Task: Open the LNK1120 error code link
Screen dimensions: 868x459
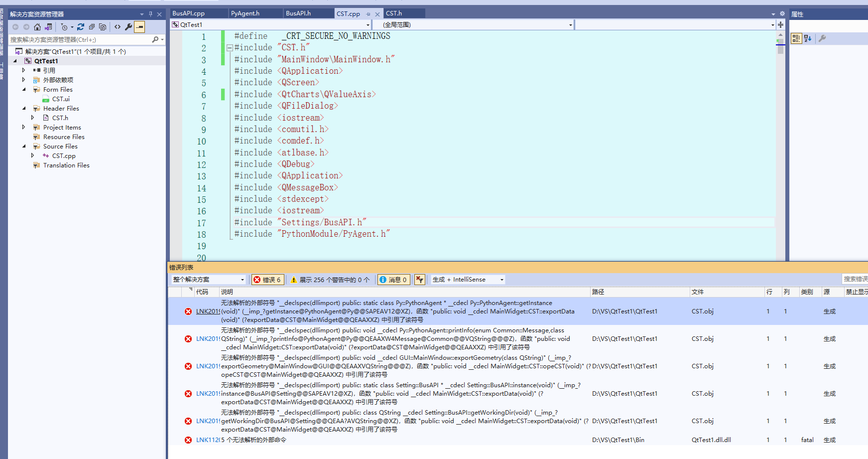Action: click(x=208, y=440)
